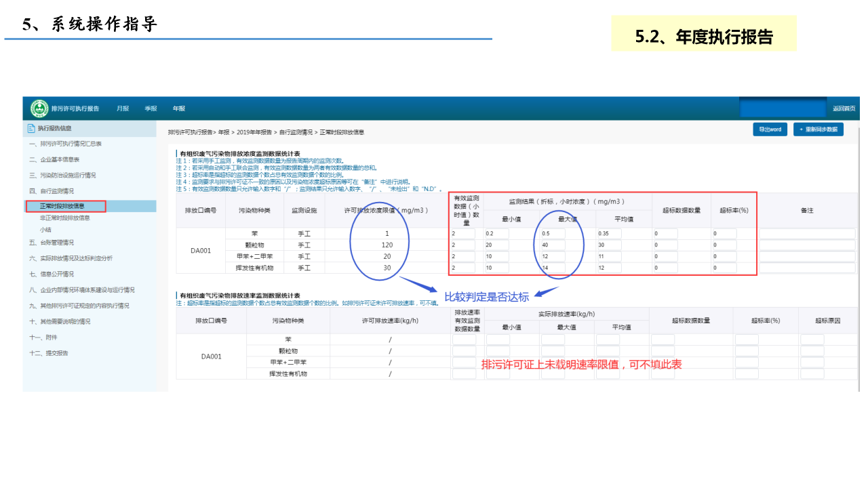
Task: Click the 重新同步数据 button
Action: [x=818, y=129]
